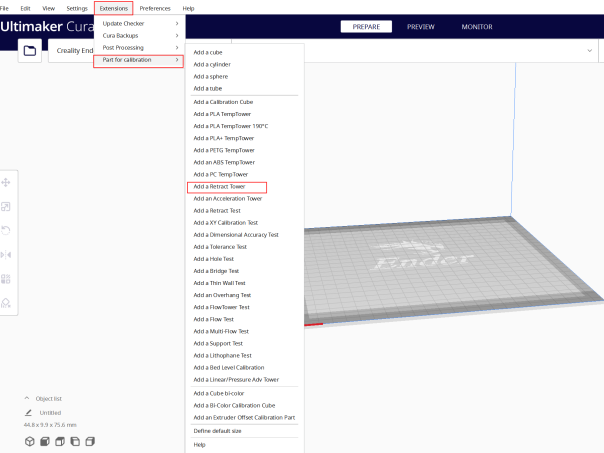The height and width of the screenshot is (453, 604).
Task: Open the Settings menu
Action: [77, 8]
